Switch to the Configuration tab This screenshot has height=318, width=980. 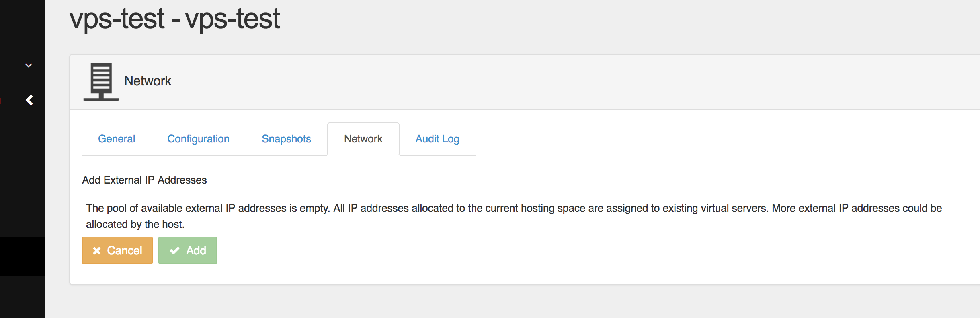[198, 139]
